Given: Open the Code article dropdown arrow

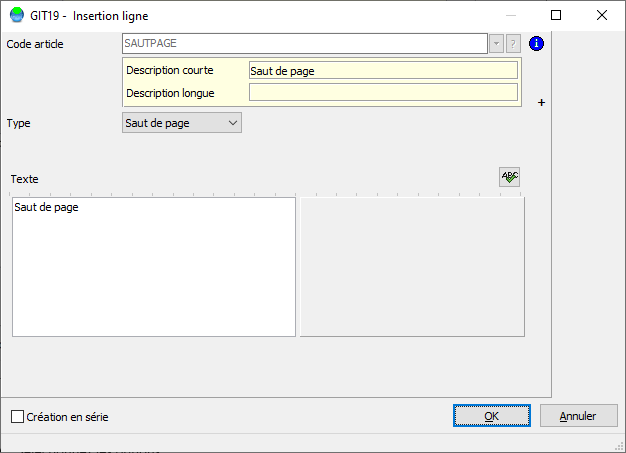Looking at the screenshot, I should [x=496, y=44].
